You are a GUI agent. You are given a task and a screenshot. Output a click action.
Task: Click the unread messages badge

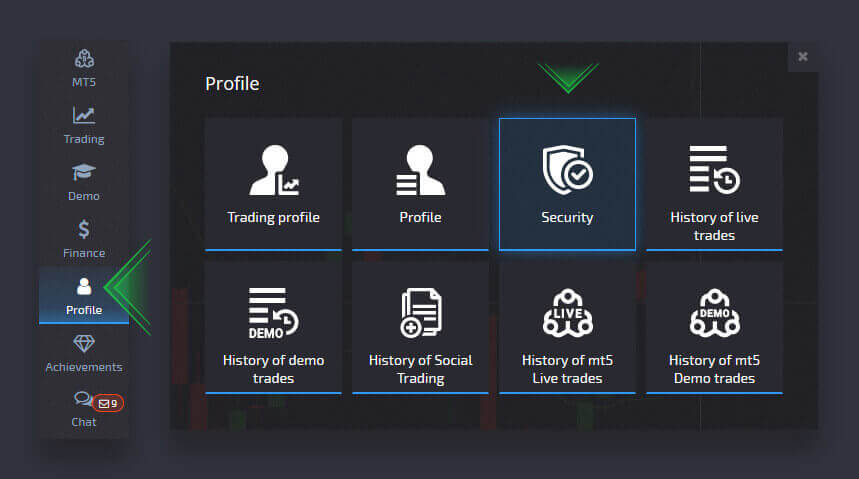coord(108,404)
